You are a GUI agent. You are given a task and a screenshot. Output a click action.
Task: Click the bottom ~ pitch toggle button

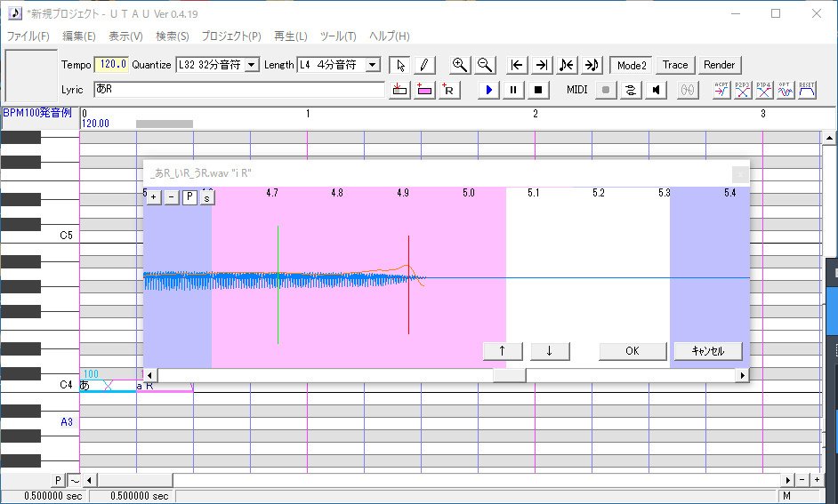pyautogui.click(x=75, y=481)
